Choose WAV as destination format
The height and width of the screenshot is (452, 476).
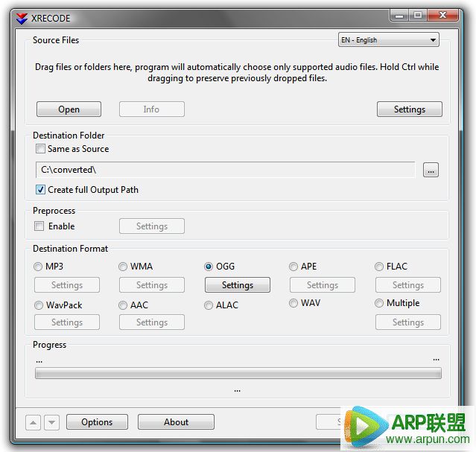[293, 303]
